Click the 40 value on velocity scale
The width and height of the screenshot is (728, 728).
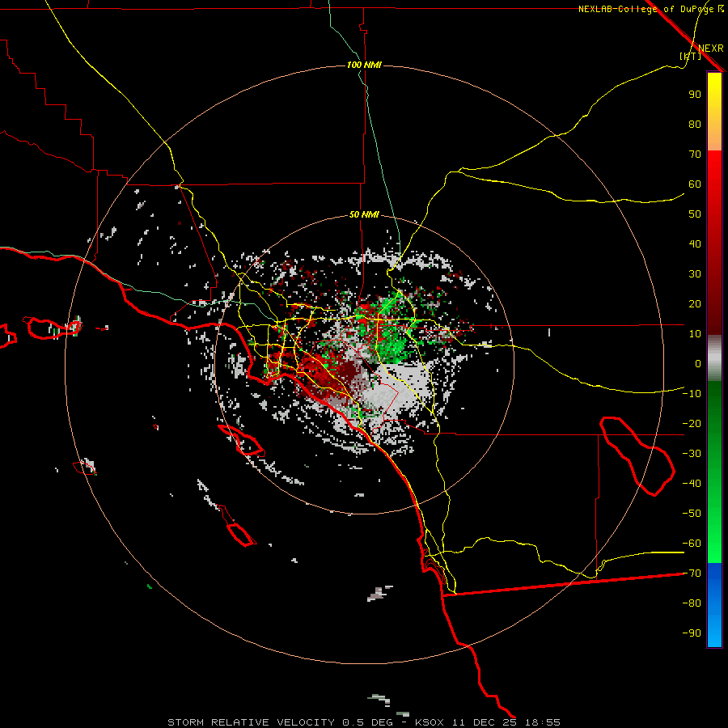[695, 244]
